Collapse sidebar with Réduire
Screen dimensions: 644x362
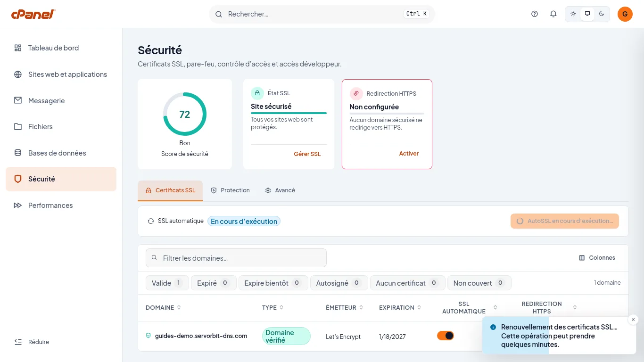pos(32,342)
